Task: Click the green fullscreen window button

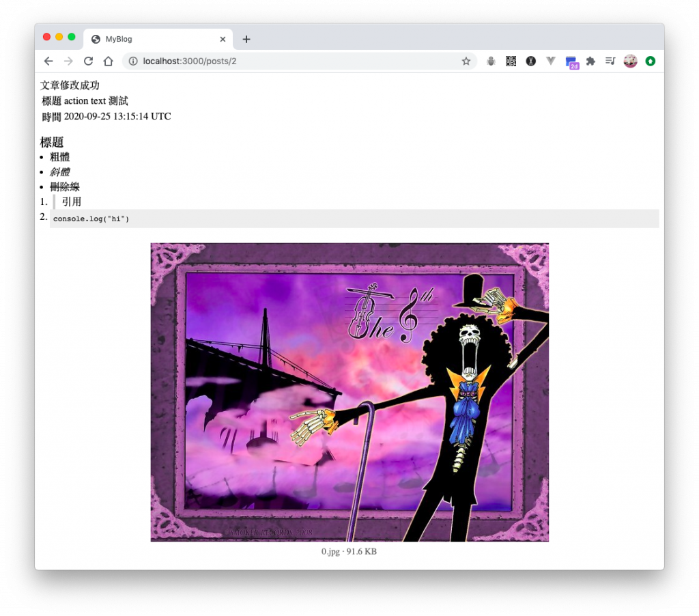Action: click(x=71, y=37)
